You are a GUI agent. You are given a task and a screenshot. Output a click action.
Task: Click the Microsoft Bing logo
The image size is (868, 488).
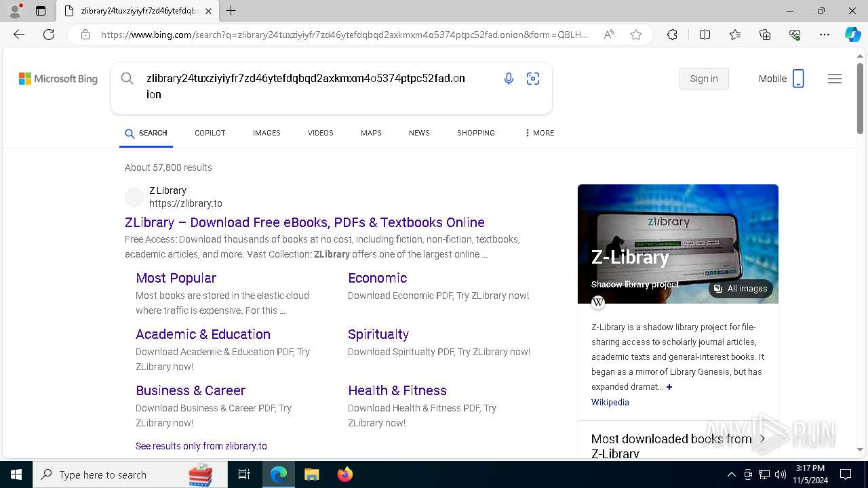click(x=58, y=79)
